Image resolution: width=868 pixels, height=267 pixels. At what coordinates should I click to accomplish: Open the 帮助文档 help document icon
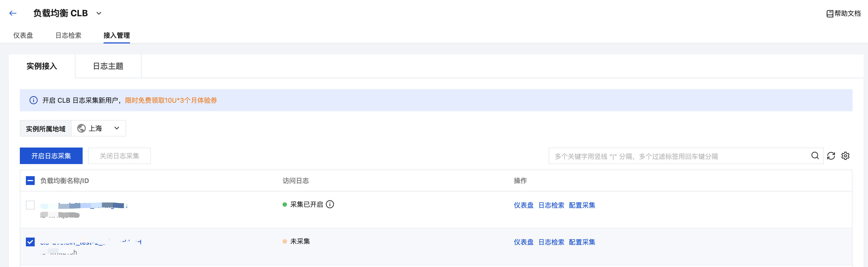tap(830, 13)
